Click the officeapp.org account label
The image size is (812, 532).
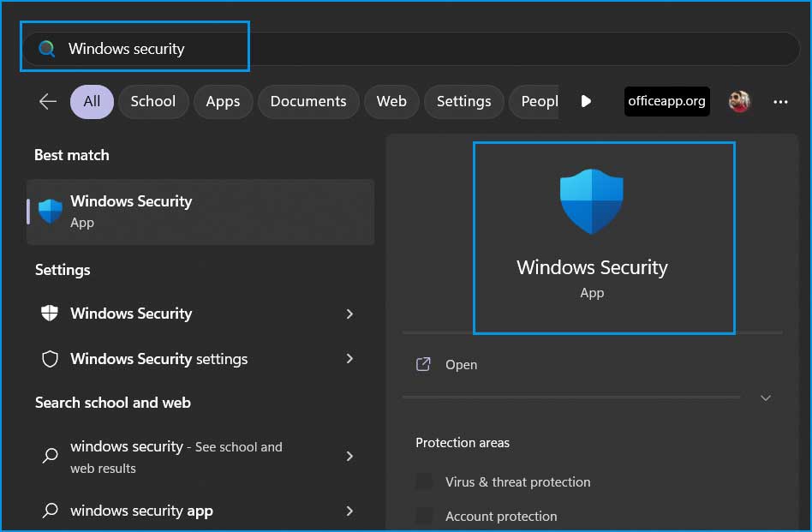click(666, 101)
